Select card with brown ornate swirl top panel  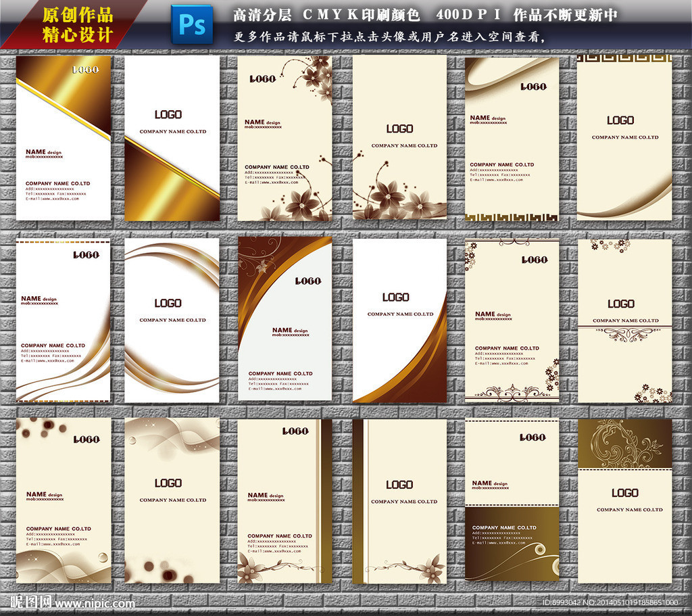[624, 500]
